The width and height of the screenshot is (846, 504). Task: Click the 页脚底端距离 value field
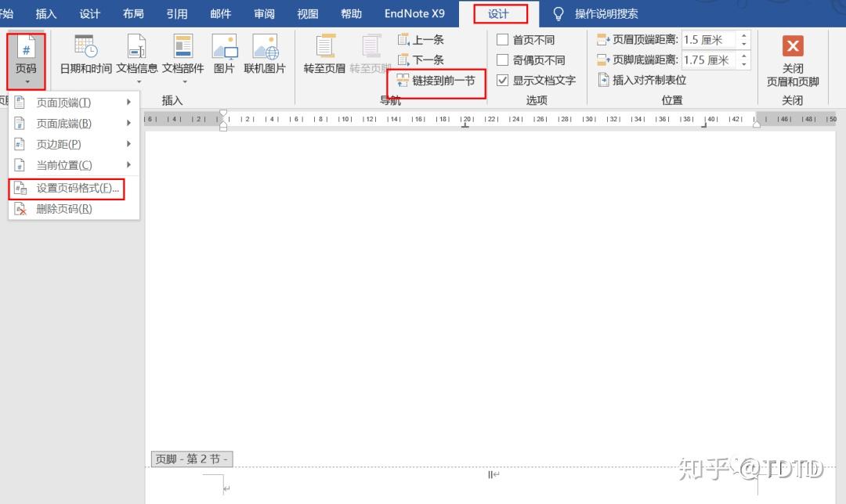708,59
